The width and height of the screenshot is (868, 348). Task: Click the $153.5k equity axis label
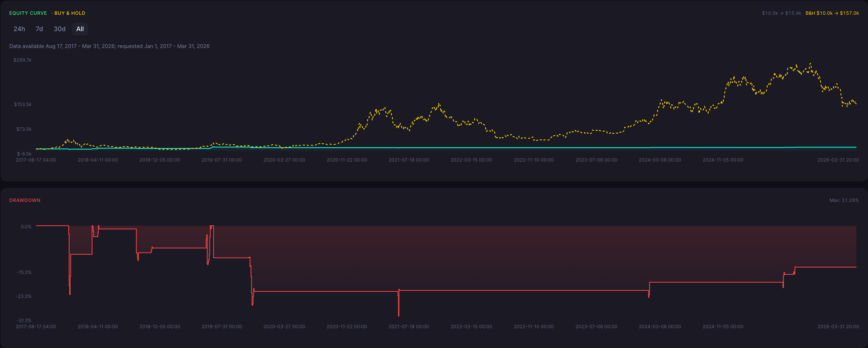(x=23, y=104)
